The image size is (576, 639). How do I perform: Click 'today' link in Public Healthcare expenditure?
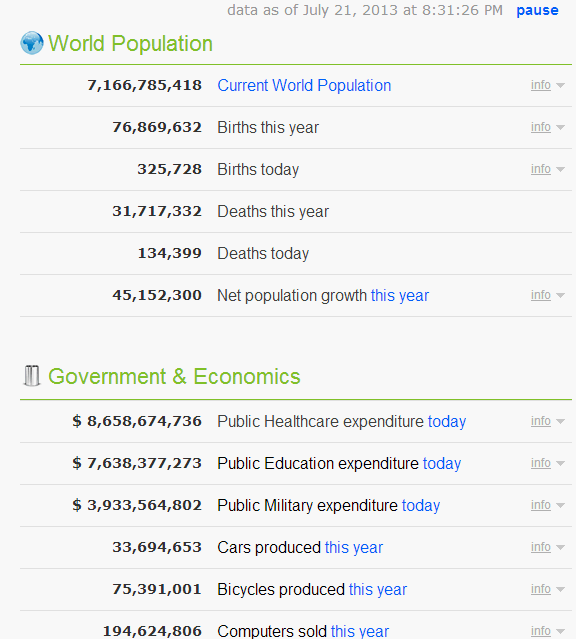(x=447, y=421)
